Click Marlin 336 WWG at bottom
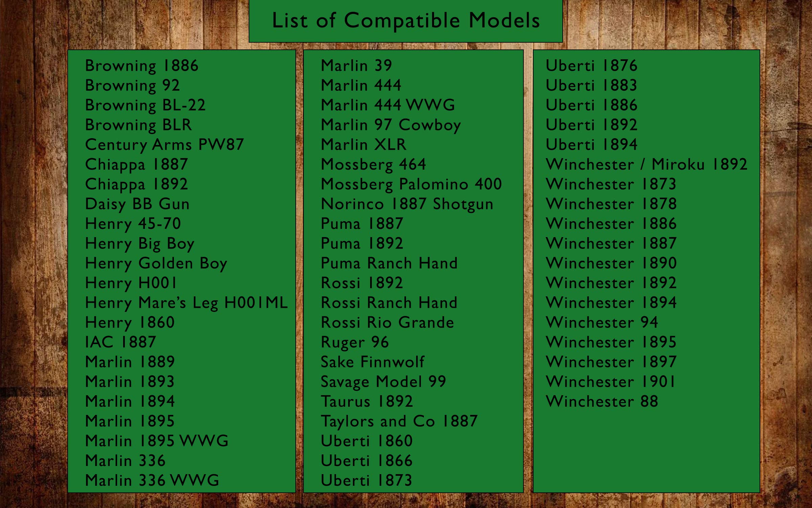This screenshot has width=812, height=508. pos(152,481)
